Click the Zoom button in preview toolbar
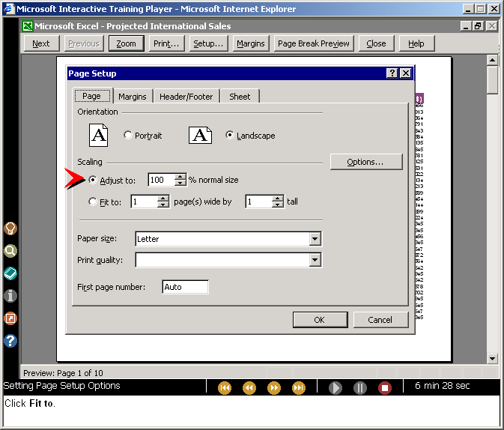The width and height of the screenshot is (504, 430). (127, 43)
